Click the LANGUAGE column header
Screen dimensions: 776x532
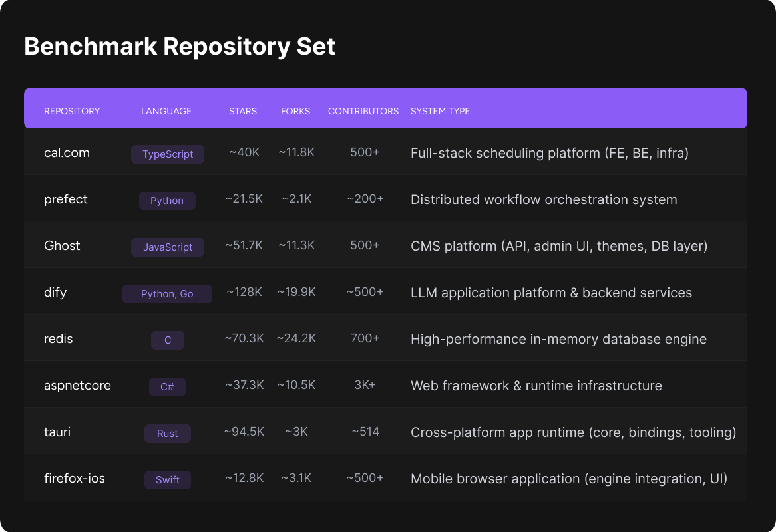(166, 111)
